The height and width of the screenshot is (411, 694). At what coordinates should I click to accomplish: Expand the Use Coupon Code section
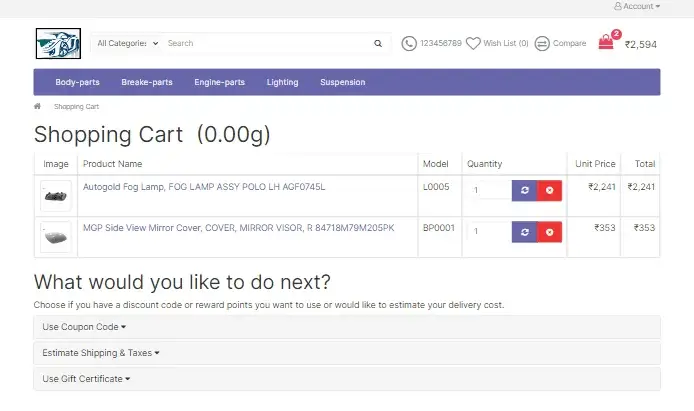tap(84, 327)
